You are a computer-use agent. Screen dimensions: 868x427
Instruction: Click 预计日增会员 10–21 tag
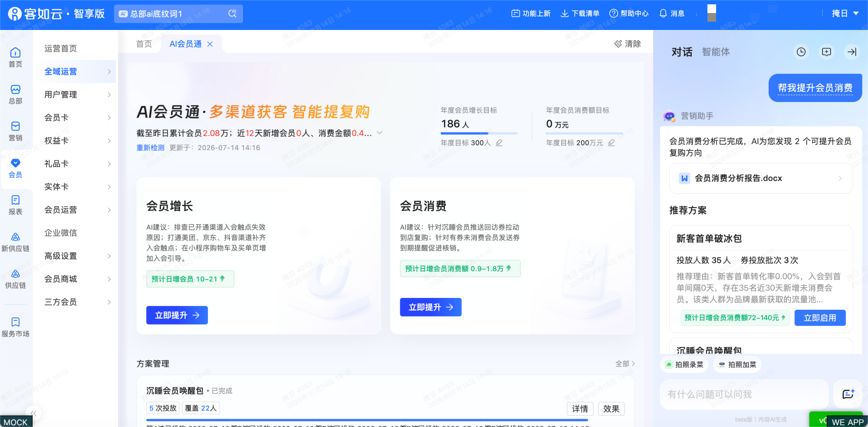tap(190, 279)
